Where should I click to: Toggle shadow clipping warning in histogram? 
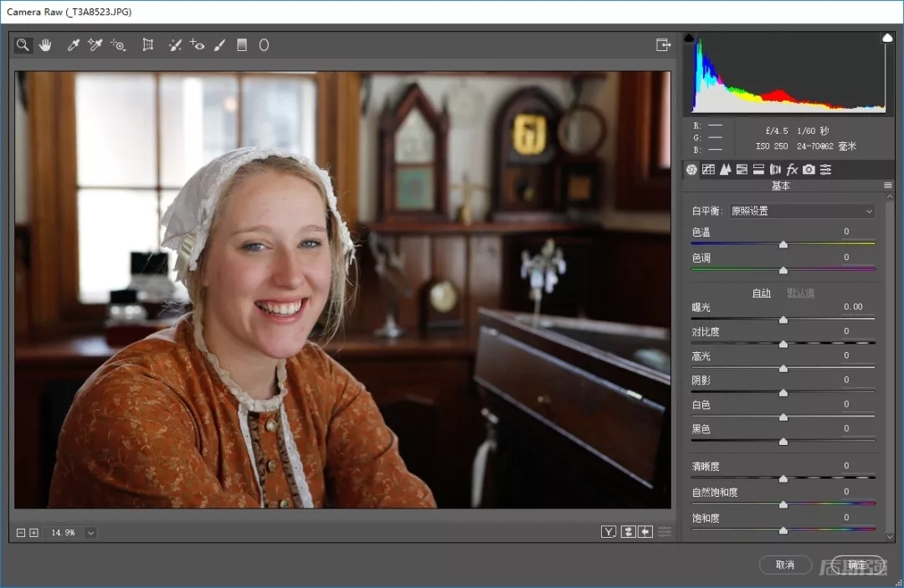coord(689,38)
